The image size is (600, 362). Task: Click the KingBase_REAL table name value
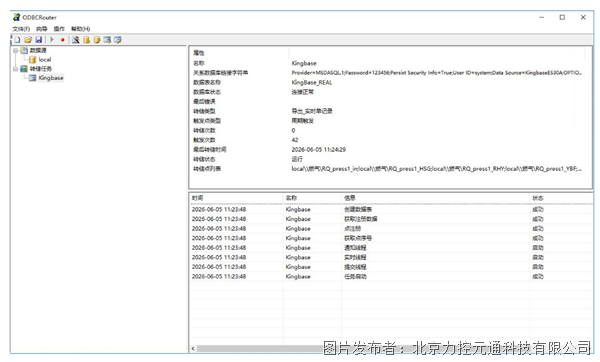click(312, 82)
